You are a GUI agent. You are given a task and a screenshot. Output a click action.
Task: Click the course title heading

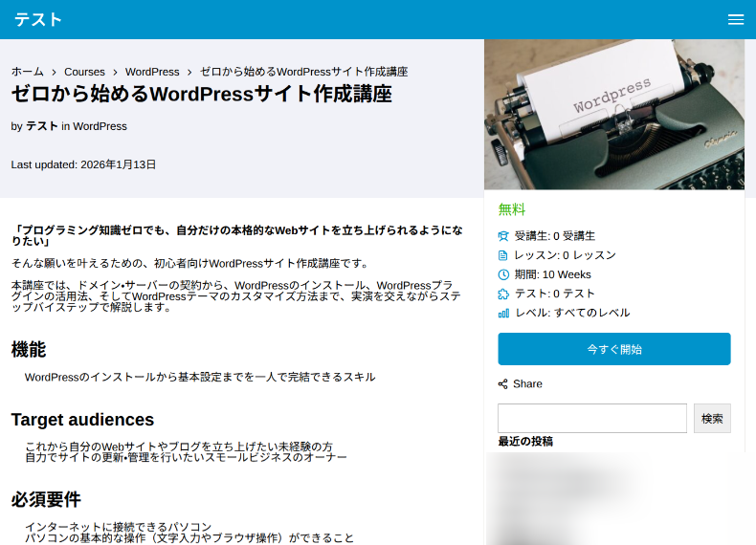point(202,94)
